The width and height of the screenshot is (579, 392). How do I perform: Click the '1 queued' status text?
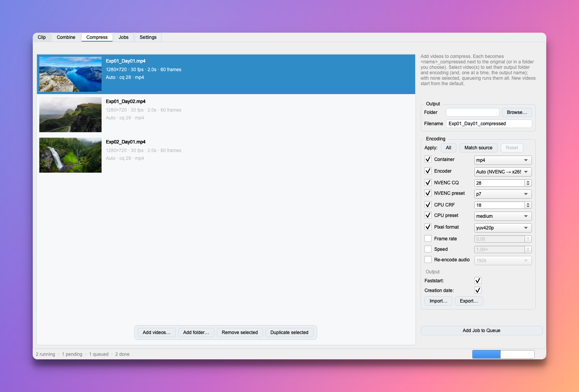(99, 354)
